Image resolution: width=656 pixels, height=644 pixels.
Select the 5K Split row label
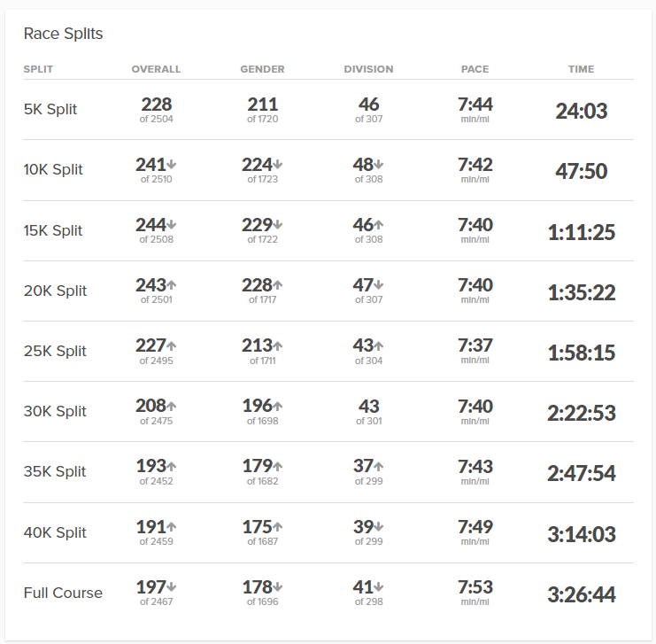[50, 110]
